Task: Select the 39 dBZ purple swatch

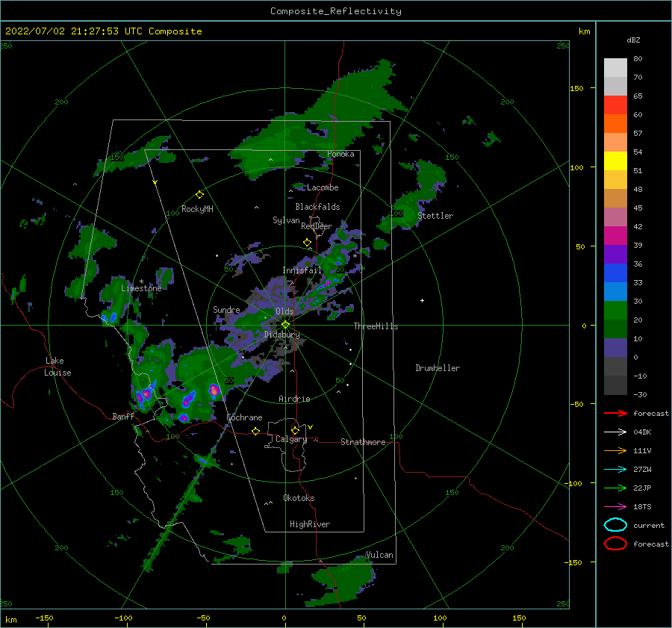Action: (615, 254)
